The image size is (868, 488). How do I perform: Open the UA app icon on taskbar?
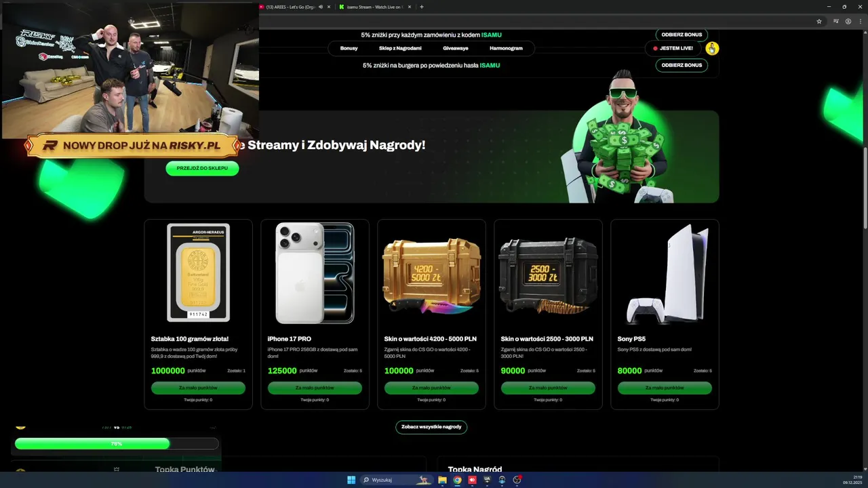487,480
